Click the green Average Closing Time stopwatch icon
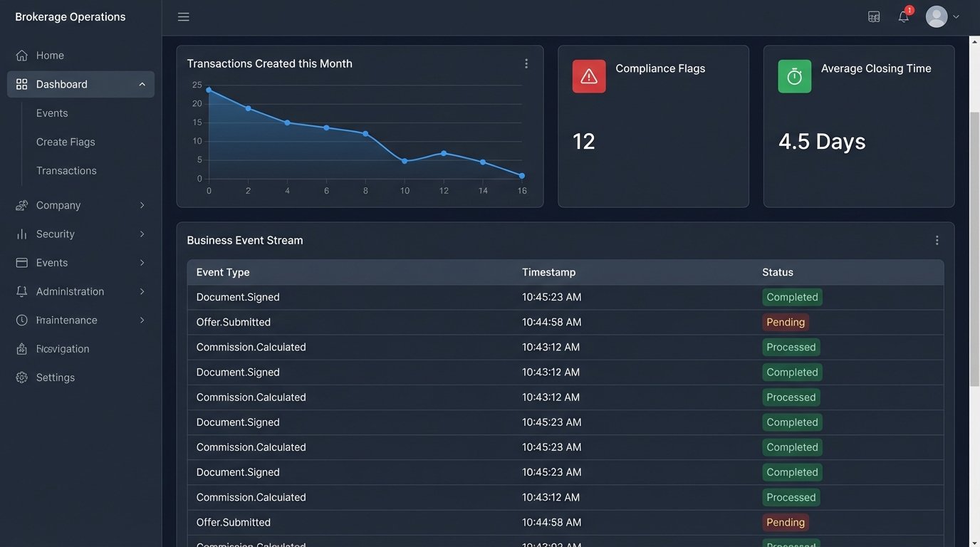The width and height of the screenshot is (980, 547). 794,76
